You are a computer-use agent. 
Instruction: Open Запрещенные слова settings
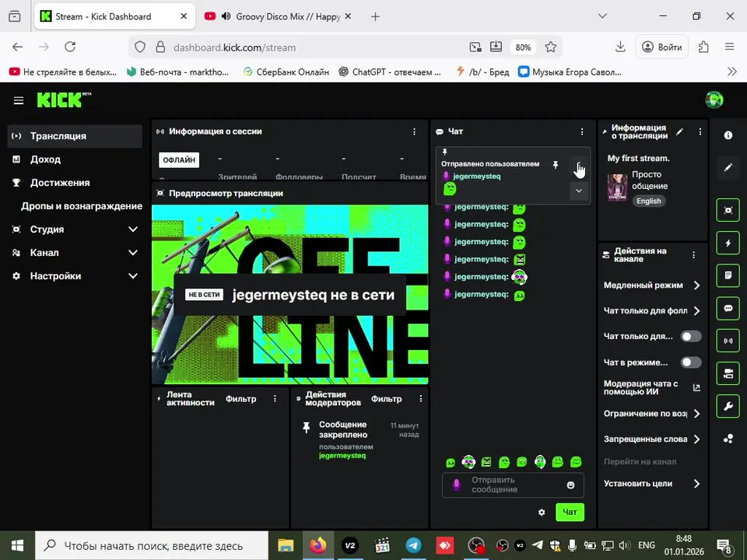pyautogui.click(x=652, y=439)
